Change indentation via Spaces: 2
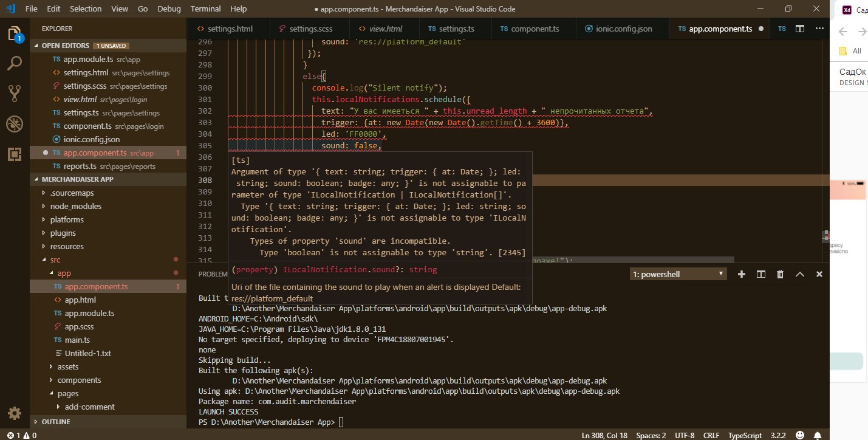 click(x=651, y=435)
